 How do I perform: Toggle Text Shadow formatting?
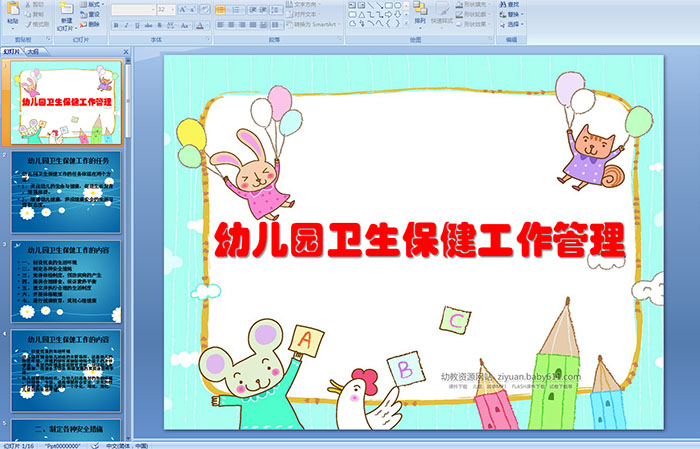159,25
